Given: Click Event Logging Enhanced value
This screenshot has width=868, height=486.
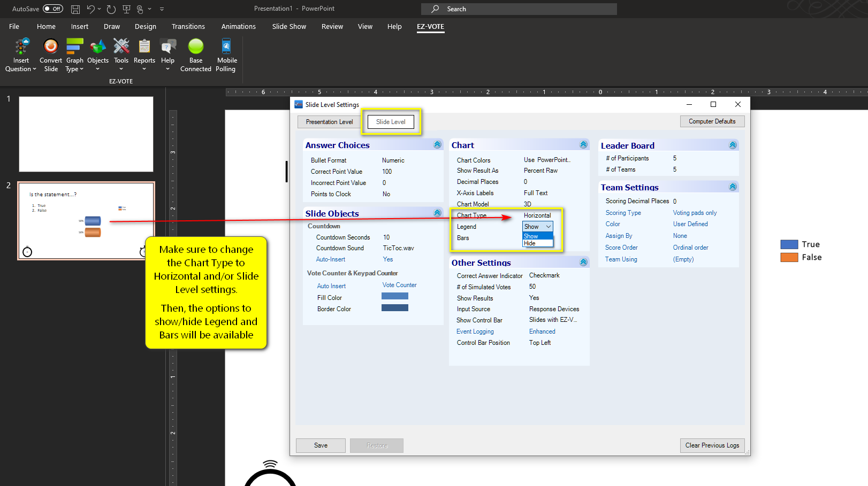Looking at the screenshot, I should coord(542,331).
